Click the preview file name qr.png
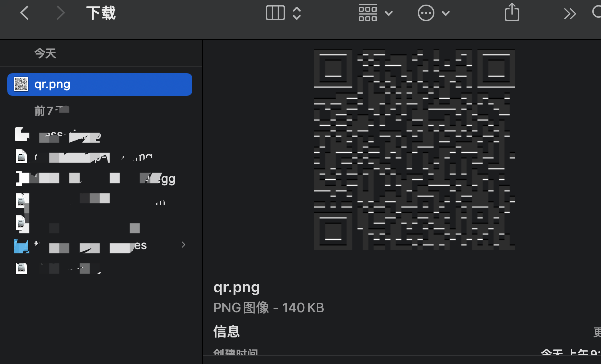 [237, 288]
